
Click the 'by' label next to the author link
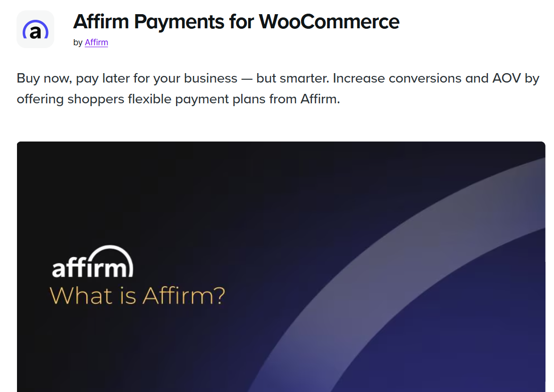coord(78,42)
